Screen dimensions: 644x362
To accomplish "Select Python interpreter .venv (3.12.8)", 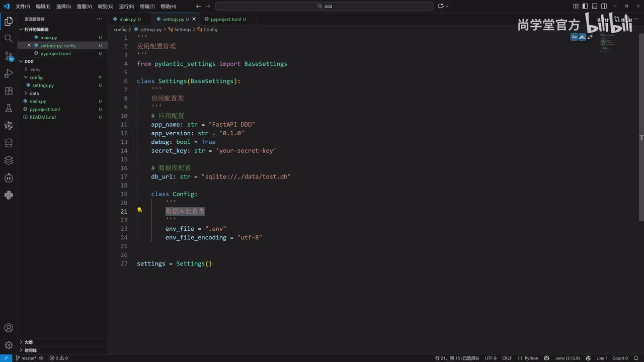I will (567, 358).
